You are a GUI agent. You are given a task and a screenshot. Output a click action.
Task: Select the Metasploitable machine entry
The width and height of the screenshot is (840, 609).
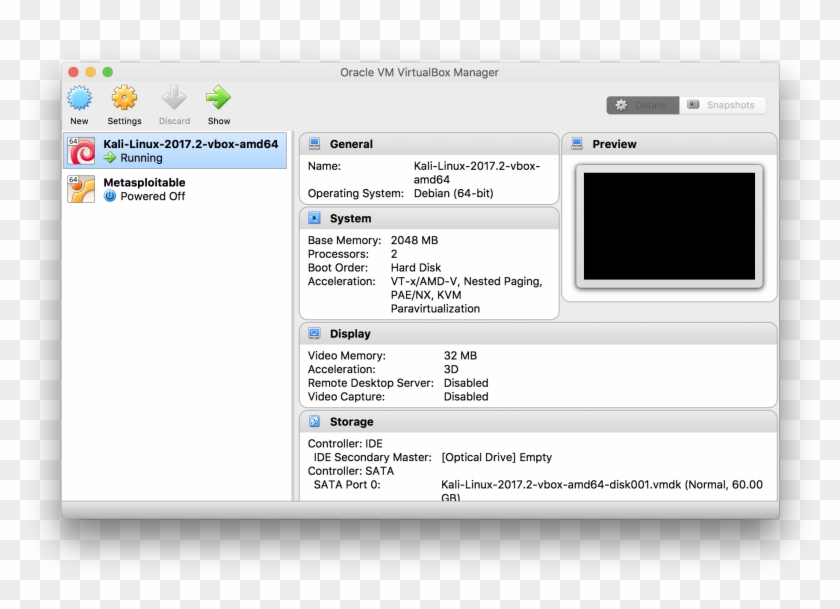pyautogui.click(x=175, y=189)
